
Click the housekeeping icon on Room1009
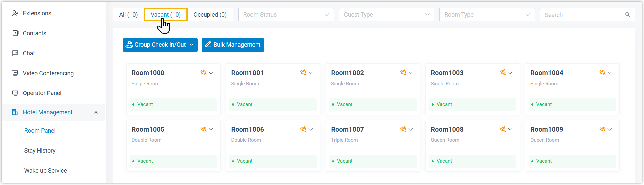(x=602, y=129)
